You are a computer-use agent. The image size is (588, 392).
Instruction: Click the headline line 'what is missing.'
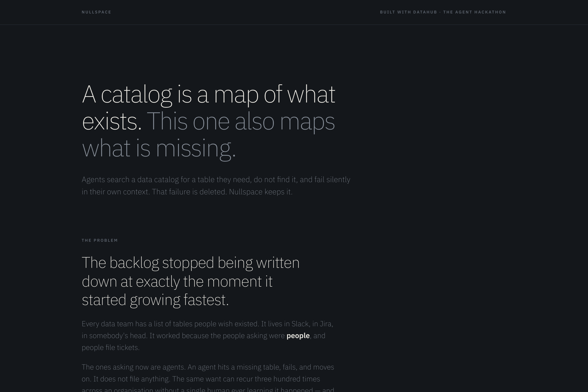(x=159, y=148)
